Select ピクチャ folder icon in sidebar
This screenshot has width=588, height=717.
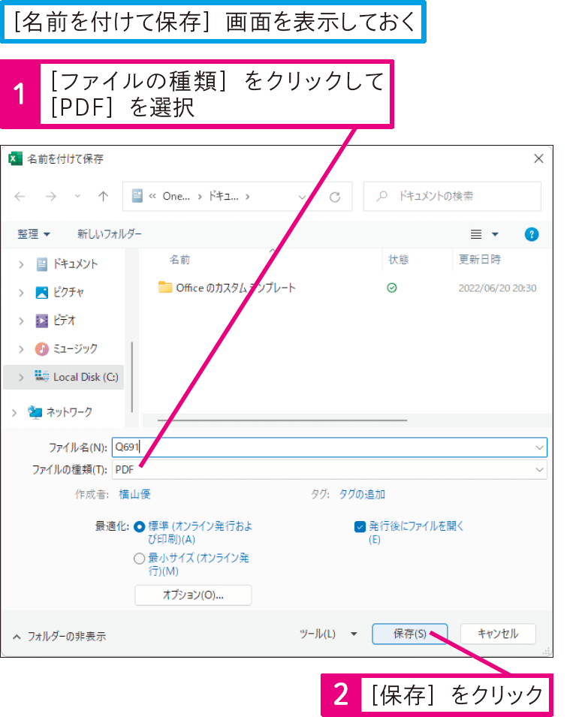[41, 293]
